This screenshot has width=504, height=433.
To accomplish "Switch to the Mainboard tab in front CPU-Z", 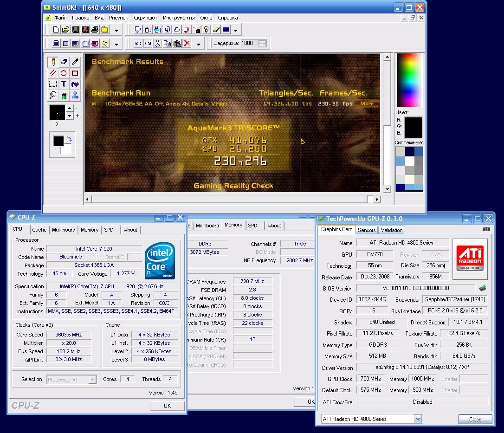I will 64,230.
